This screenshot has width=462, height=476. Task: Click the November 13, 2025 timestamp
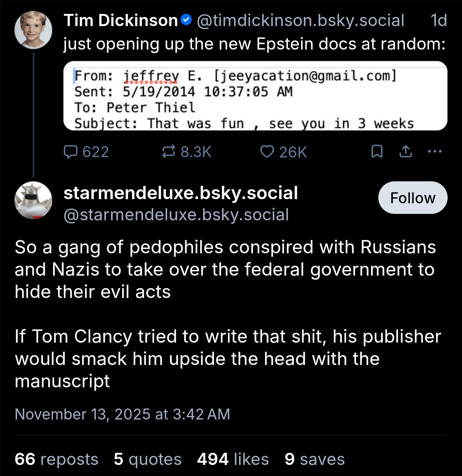(x=122, y=414)
